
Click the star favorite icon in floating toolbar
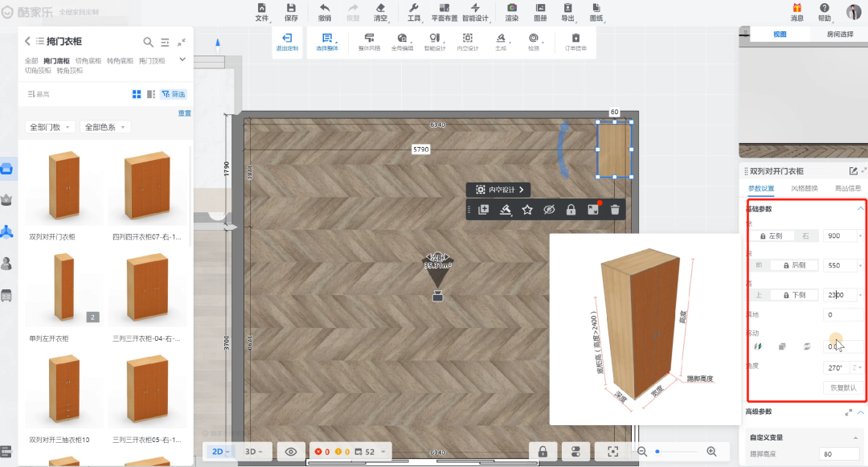(527, 210)
